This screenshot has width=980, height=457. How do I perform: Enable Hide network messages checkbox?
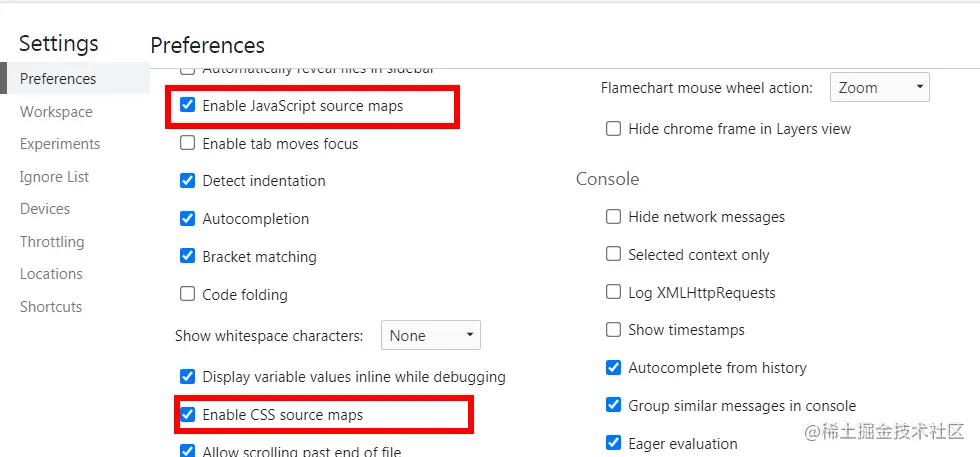[613, 217]
